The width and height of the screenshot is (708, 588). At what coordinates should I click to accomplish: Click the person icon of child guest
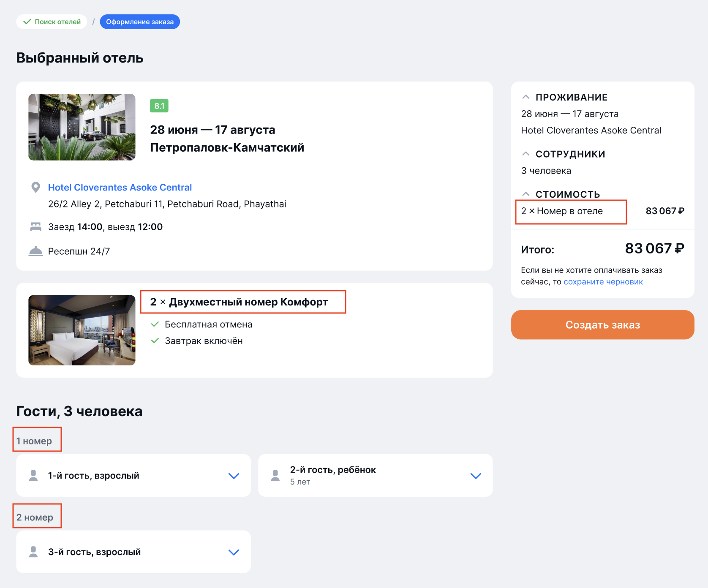275,476
